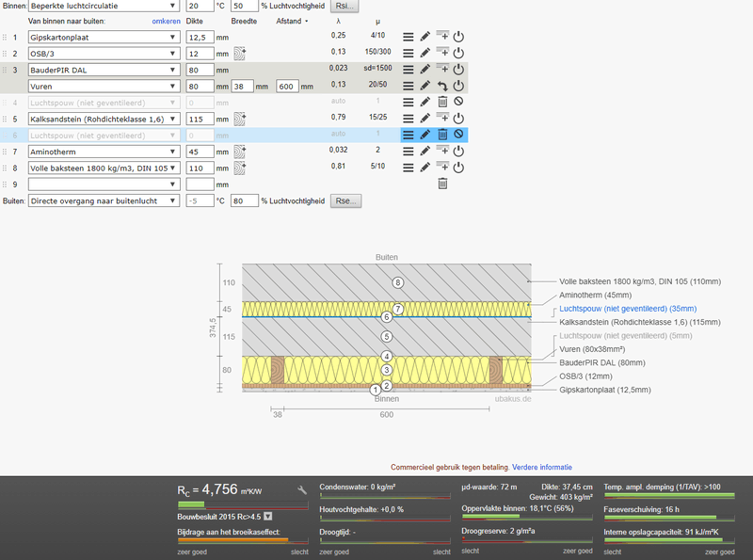Open Buiten 'Directe overgang naar buitenlucht' dropdown
753x560 pixels.
pos(104,200)
